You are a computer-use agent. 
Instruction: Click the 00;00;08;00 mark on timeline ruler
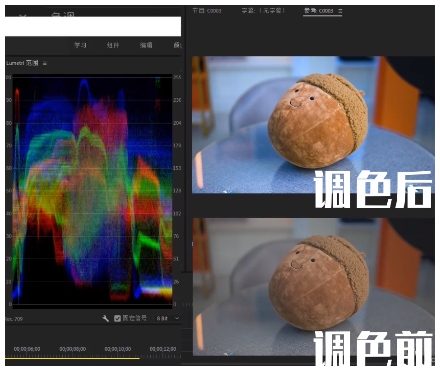73,349
